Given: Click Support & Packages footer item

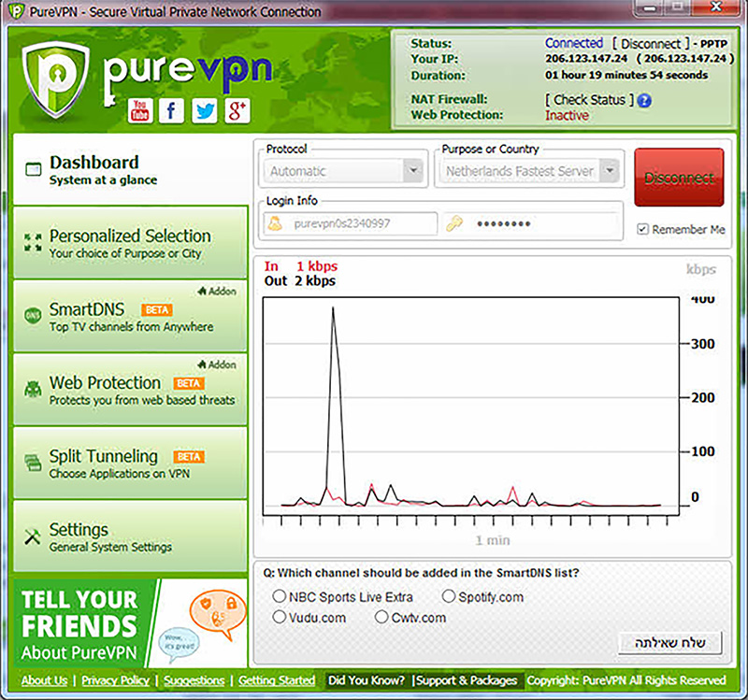Looking at the screenshot, I should coord(465,680).
